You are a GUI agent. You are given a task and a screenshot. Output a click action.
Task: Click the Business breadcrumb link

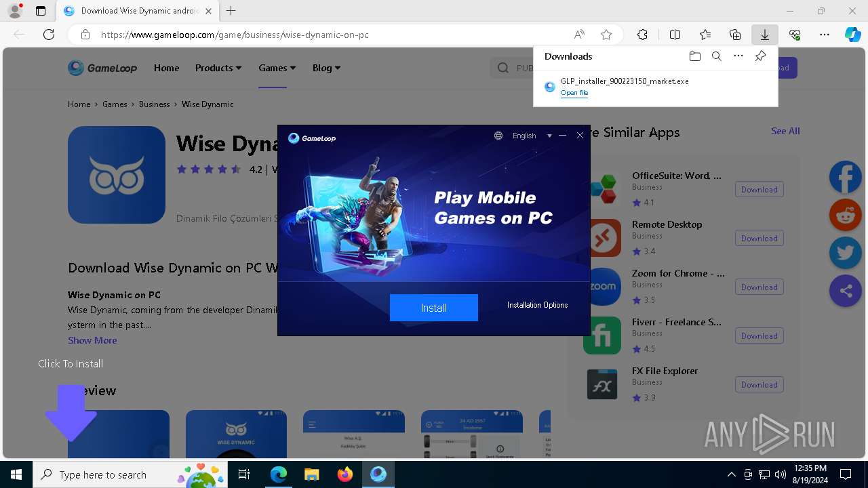coord(154,104)
